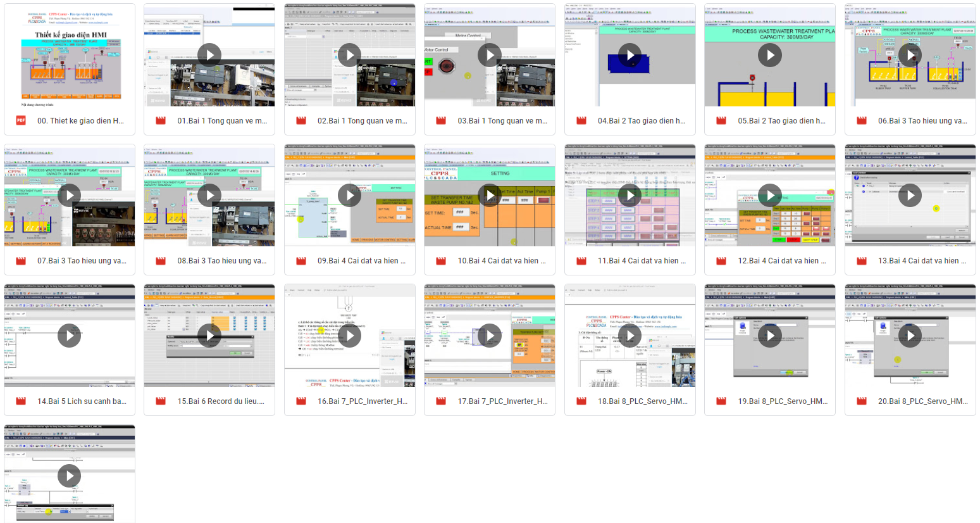Open the 19.Bai 8_PLC_Servo_HM file label

pyautogui.click(x=783, y=401)
